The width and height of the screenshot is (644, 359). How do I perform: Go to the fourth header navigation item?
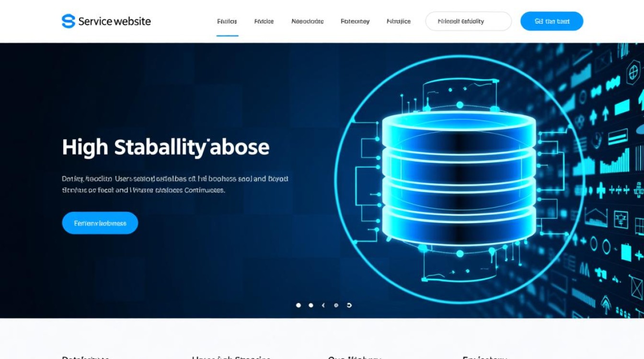click(355, 22)
